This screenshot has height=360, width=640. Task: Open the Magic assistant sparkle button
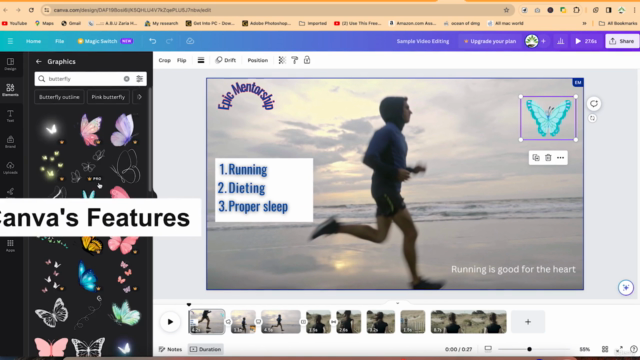pyautogui.click(x=625, y=287)
